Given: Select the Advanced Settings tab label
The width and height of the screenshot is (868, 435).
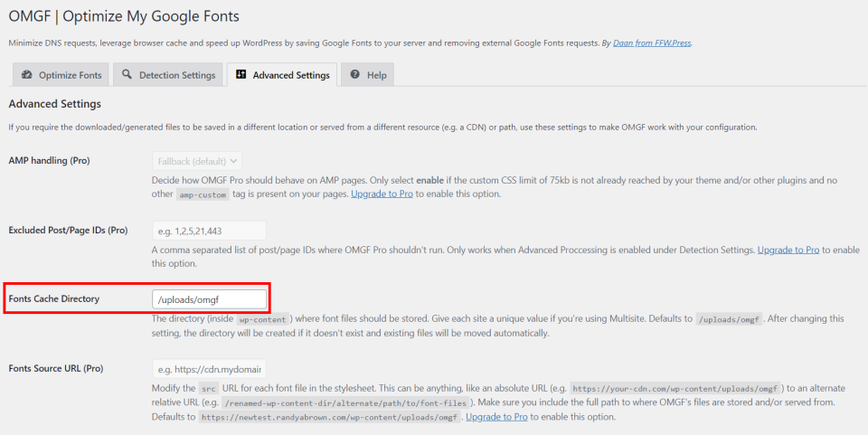Looking at the screenshot, I should [x=290, y=75].
